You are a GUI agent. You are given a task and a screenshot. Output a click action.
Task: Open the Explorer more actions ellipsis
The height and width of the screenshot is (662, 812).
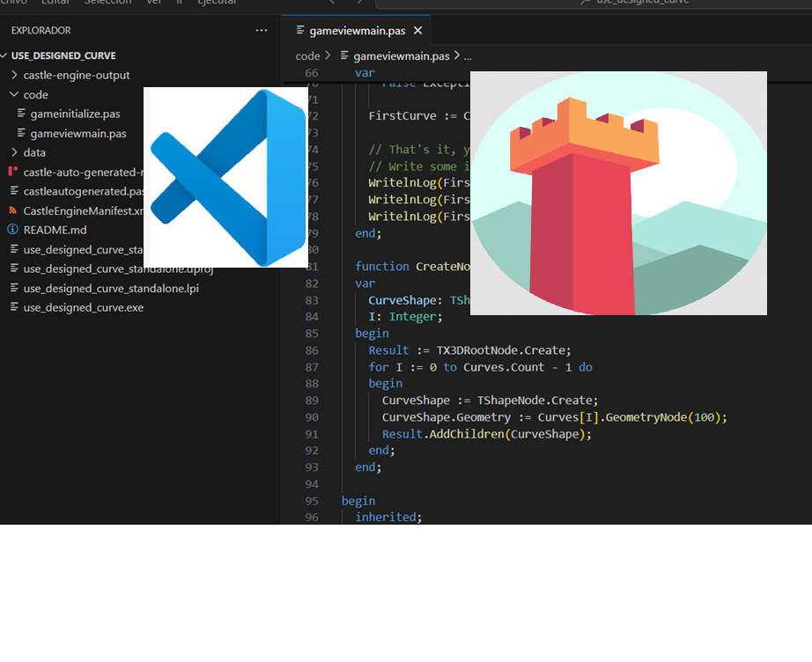pos(262,31)
